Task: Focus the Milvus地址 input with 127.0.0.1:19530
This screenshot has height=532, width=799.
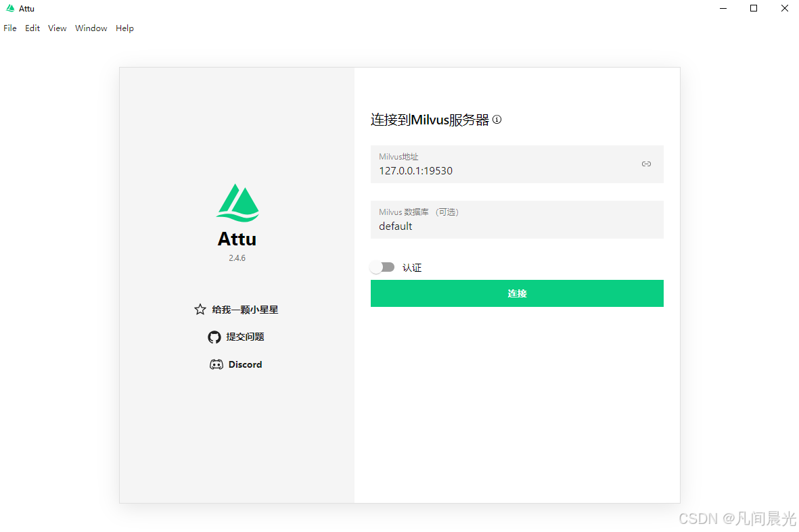Action: click(x=517, y=164)
